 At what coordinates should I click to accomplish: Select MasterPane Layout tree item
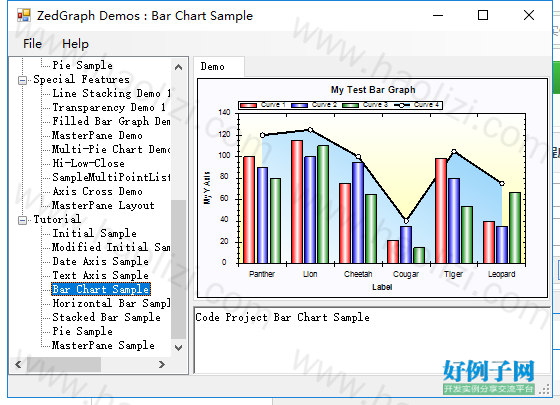(103, 205)
